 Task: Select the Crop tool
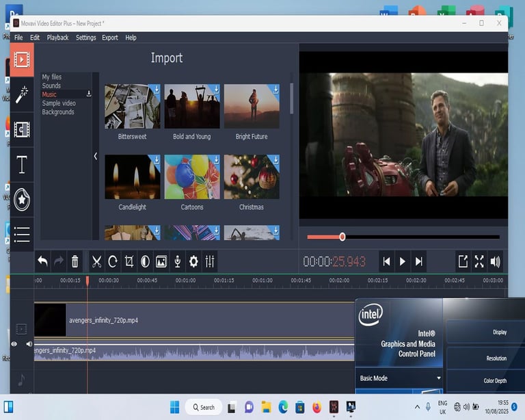coord(129,261)
